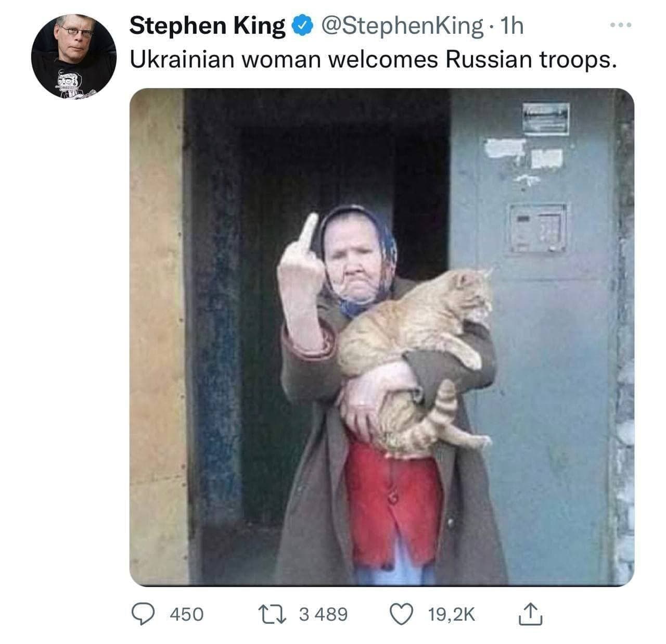The image size is (666, 644).
Task: Open the three-dot more options menu
Action: (621, 25)
